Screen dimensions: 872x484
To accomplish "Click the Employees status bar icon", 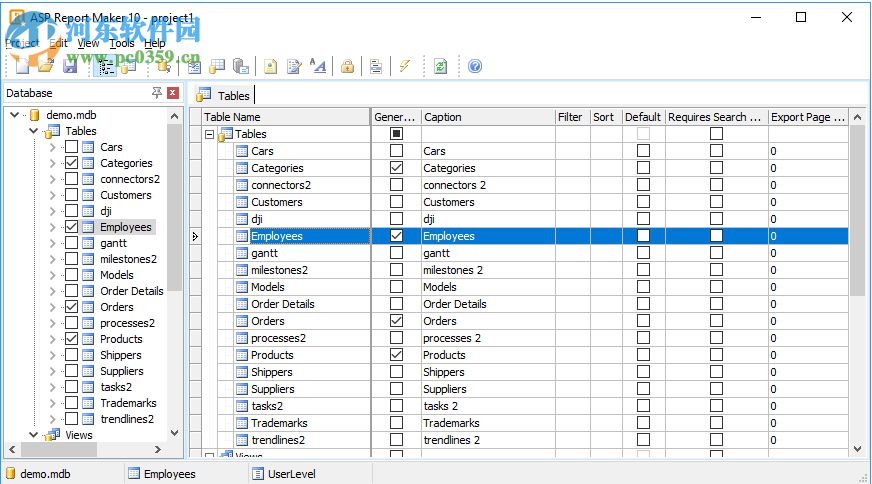I will point(134,474).
